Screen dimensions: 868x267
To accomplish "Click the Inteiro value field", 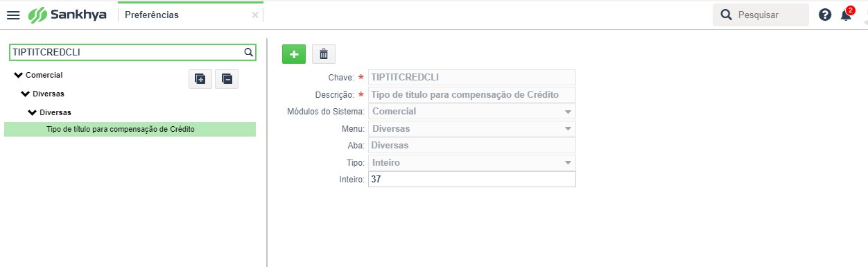I will [x=472, y=179].
